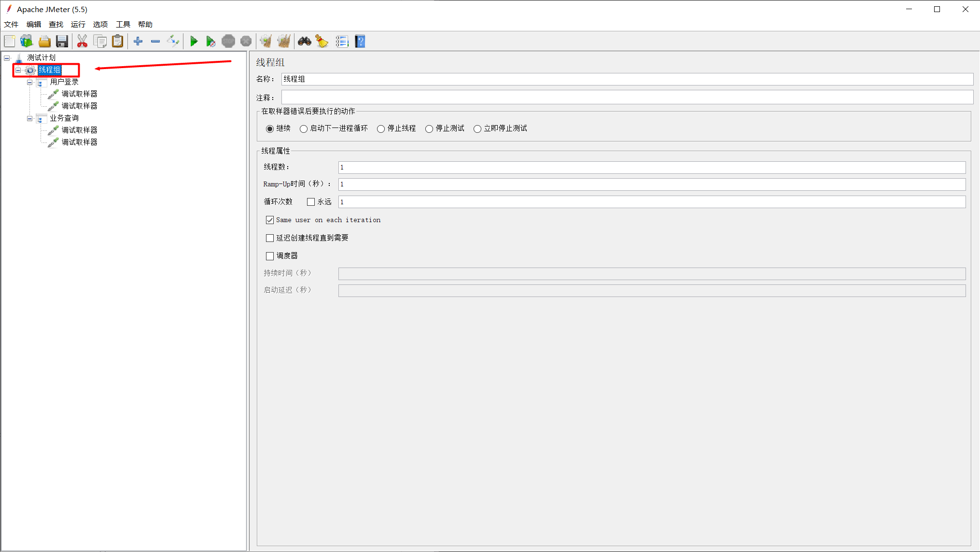Select first 调试取样器 under 用户登录
The width and height of the screenshot is (980, 552).
[80, 94]
